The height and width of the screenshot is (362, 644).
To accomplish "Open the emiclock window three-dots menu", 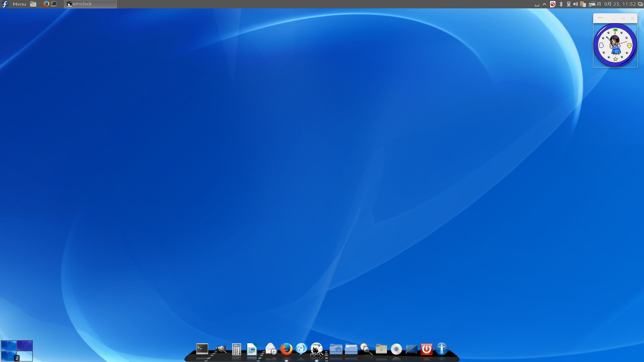I will coord(600,18).
